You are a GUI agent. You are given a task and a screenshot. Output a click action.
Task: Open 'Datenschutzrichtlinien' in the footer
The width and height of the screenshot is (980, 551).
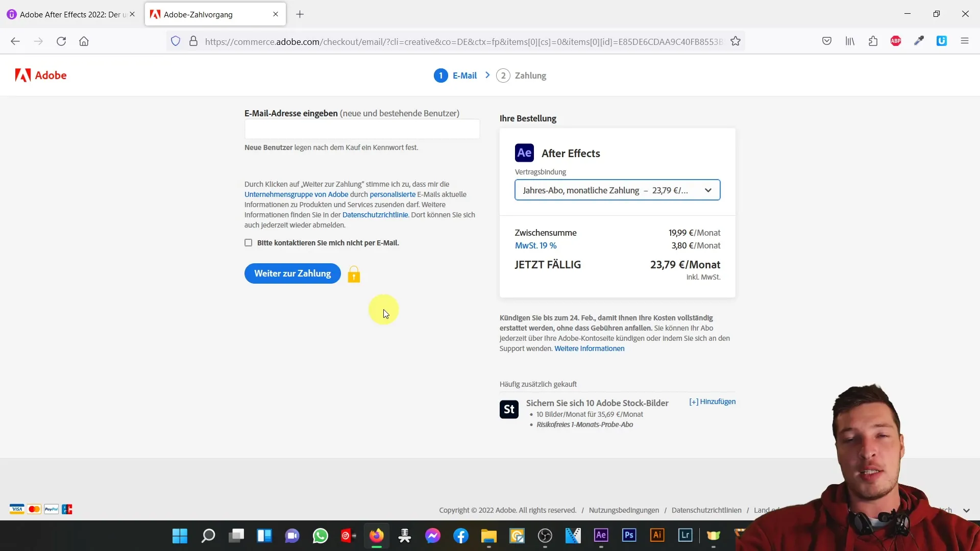(x=706, y=510)
